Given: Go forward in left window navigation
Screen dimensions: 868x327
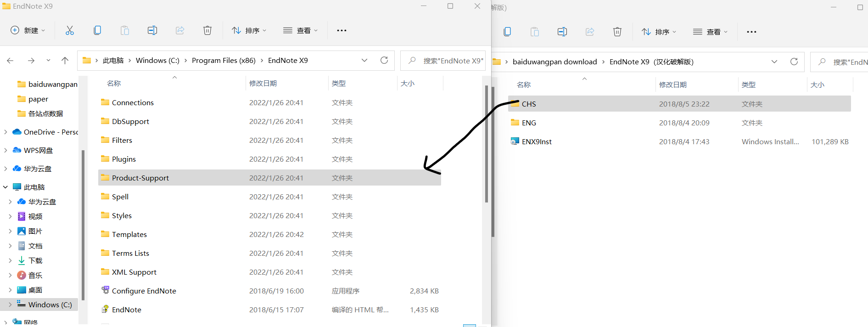Looking at the screenshot, I should [31, 60].
